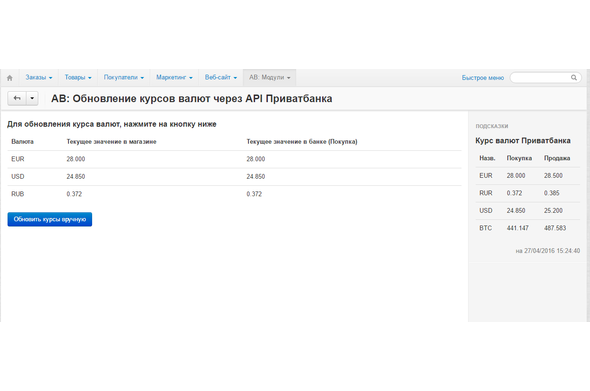Open dropdown next to back arrow

tap(32, 98)
